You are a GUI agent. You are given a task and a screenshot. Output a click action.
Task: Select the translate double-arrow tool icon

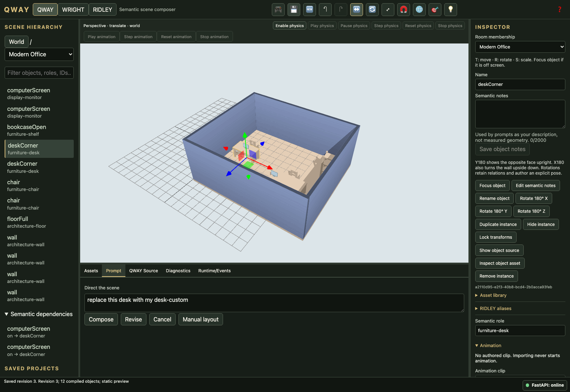click(357, 10)
